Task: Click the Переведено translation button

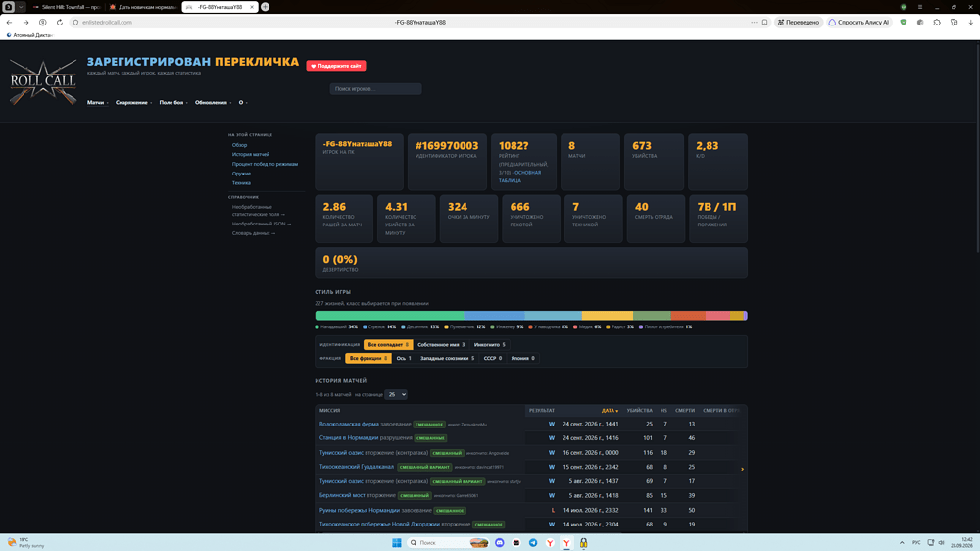Action: coord(798,22)
